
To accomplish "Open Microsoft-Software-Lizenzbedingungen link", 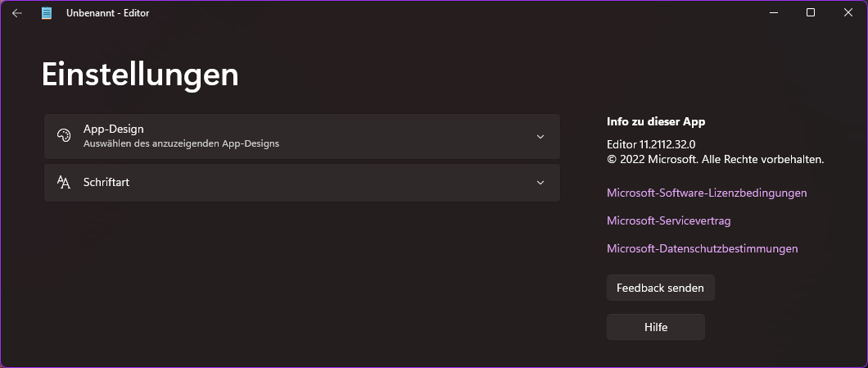I will (x=707, y=193).
